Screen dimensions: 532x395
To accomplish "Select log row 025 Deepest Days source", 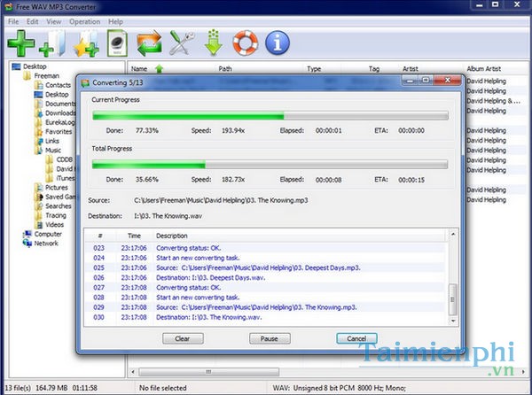I will point(264,267).
